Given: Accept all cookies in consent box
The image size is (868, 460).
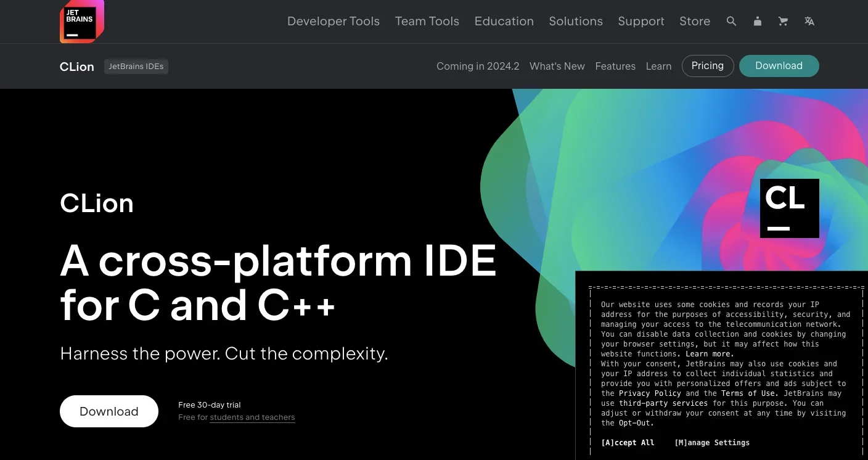Looking at the screenshot, I should [627, 443].
